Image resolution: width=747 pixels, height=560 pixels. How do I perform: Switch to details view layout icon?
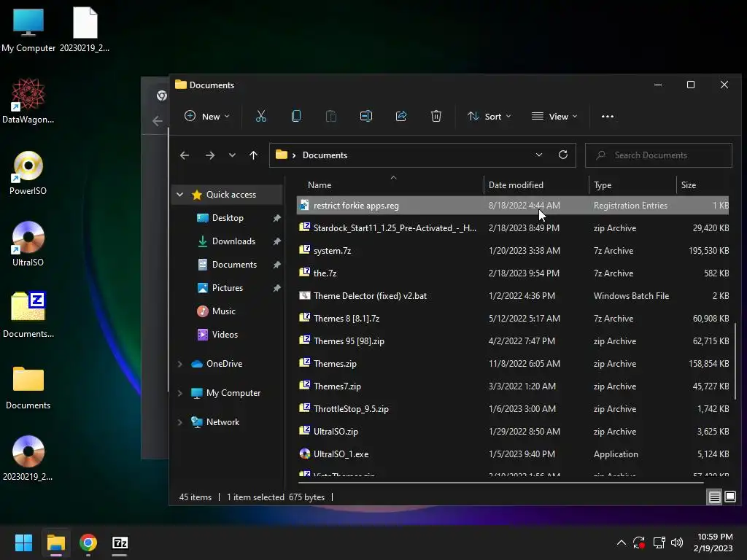pos(715,497)
